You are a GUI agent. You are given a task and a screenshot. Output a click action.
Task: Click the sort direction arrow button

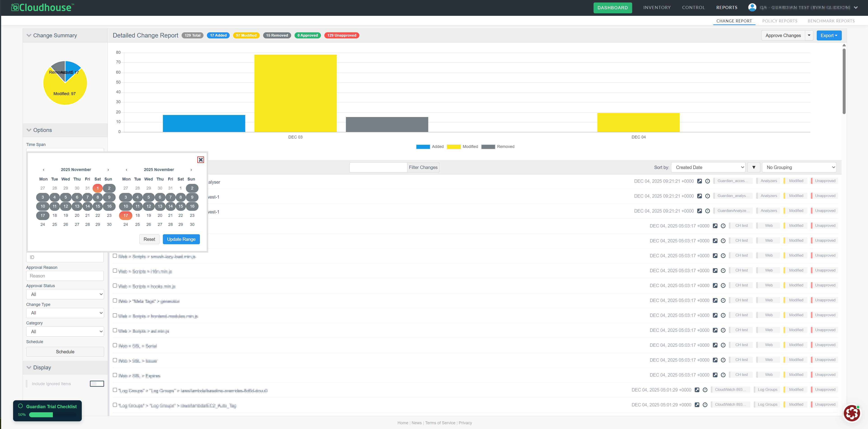point(753,167)
